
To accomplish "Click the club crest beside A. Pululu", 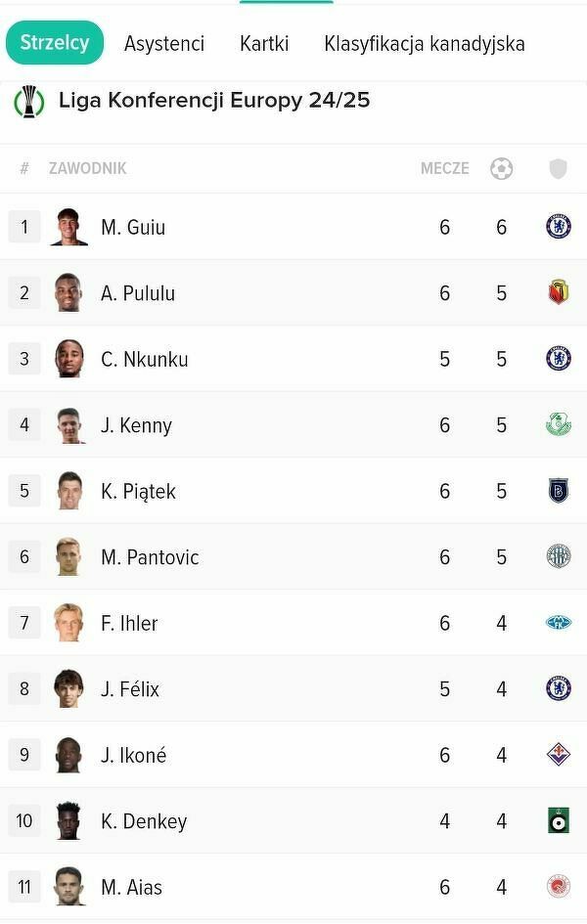I will point(558,292).
